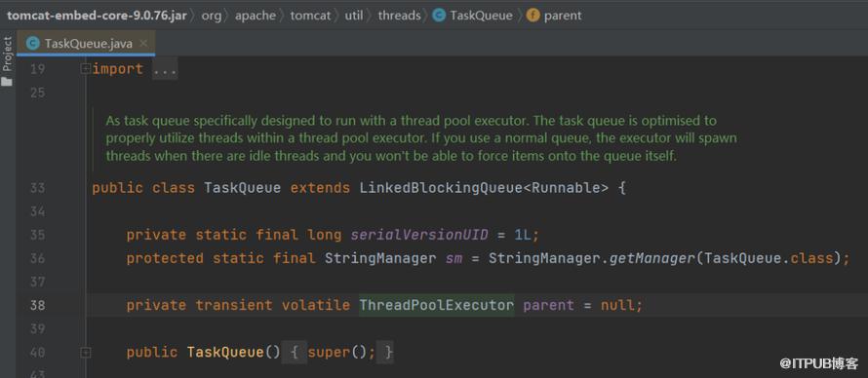The height and width of the screenshot is (378, 868).
Task: Click the apache breadcrumb segment
Action: pos(256,16)
